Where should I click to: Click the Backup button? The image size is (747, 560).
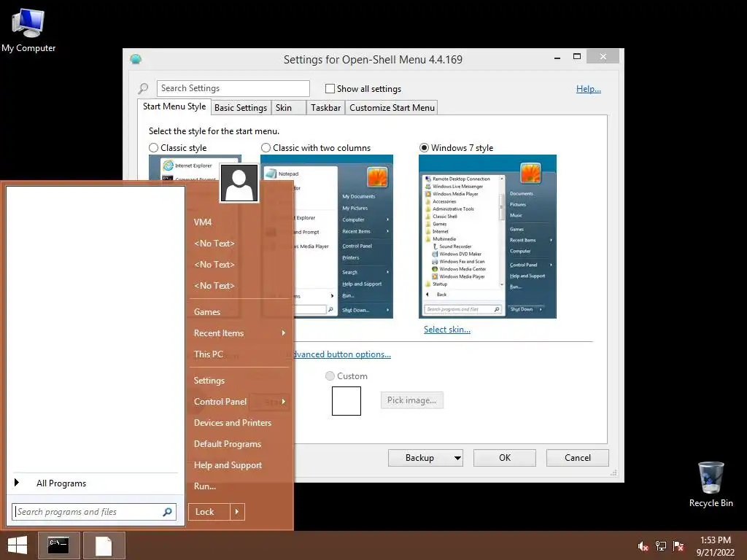coord(419,458)
